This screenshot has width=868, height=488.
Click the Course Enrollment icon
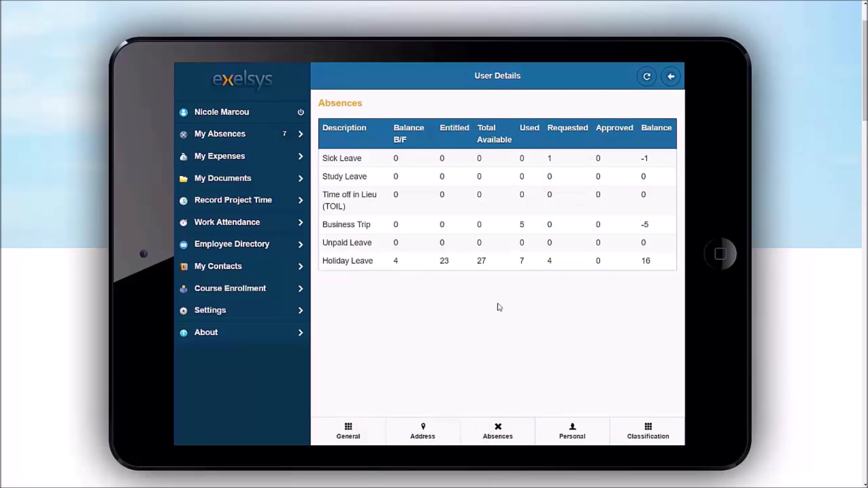[x=184, y=289]
